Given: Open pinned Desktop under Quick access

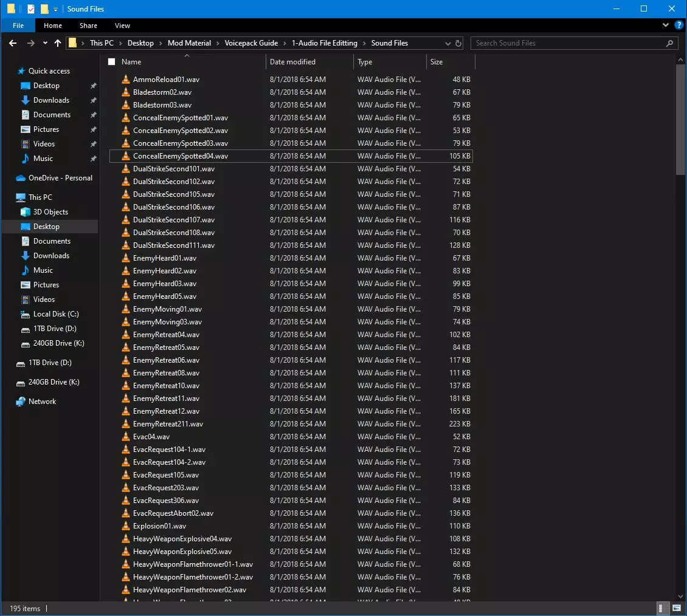Looking at the screenshot, I should tap(46, 86).
